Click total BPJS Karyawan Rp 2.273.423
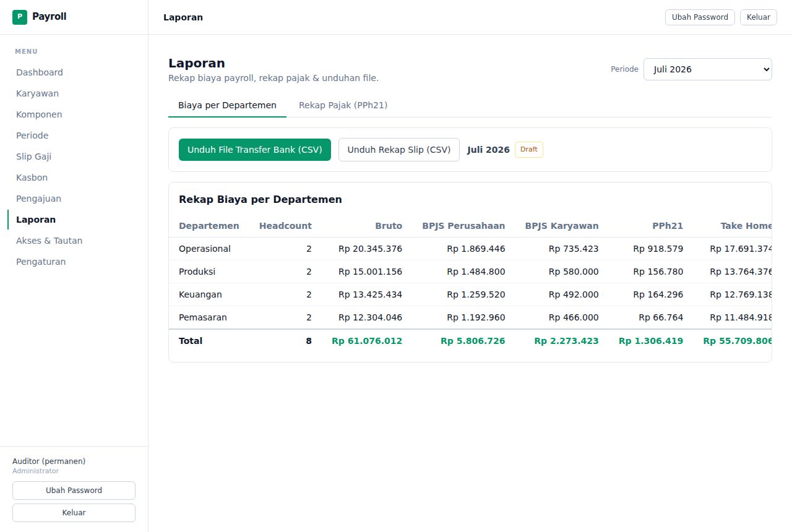 tap(567, 341)
